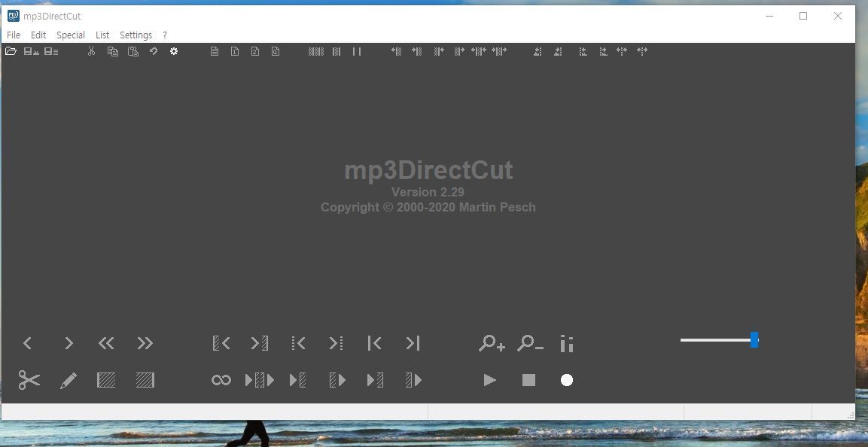Jump back with the double left chevron
This screenshot has width=868, height=447.
click(106, 344)
